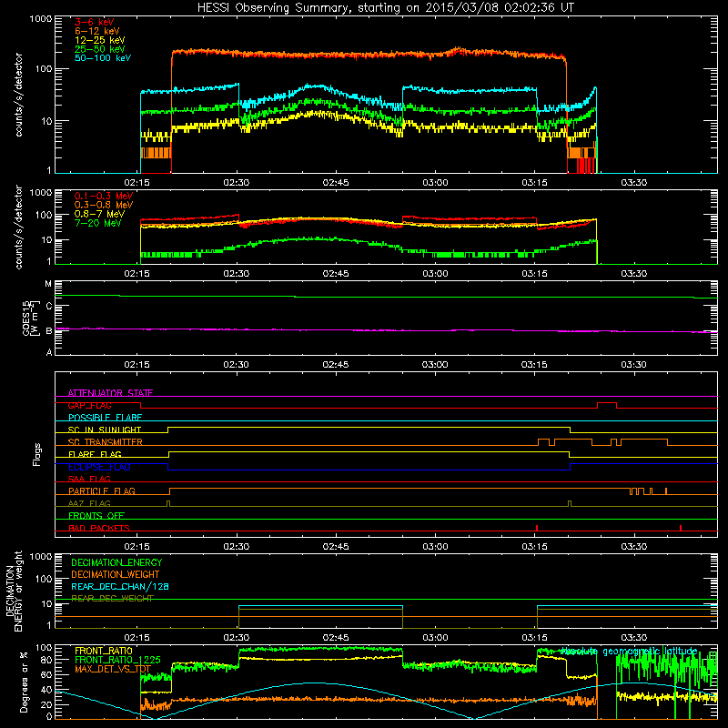Pick the 12-25 keV legend label

(x=100, y=40)
